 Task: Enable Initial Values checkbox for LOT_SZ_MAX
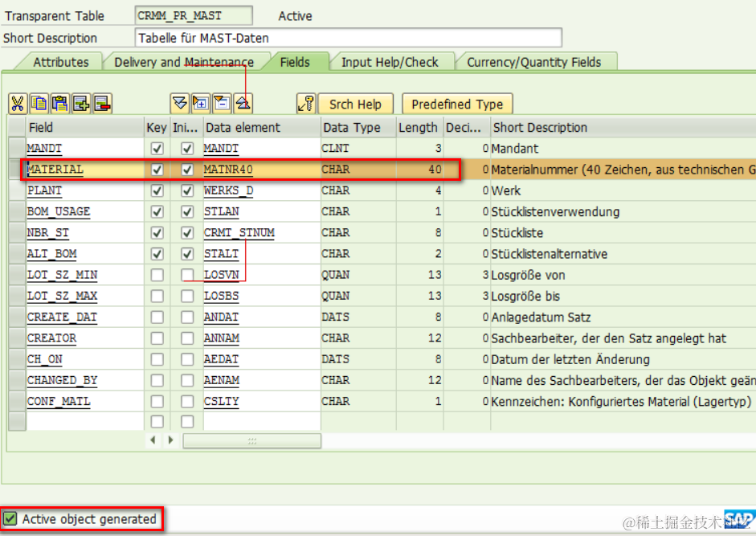187,296
